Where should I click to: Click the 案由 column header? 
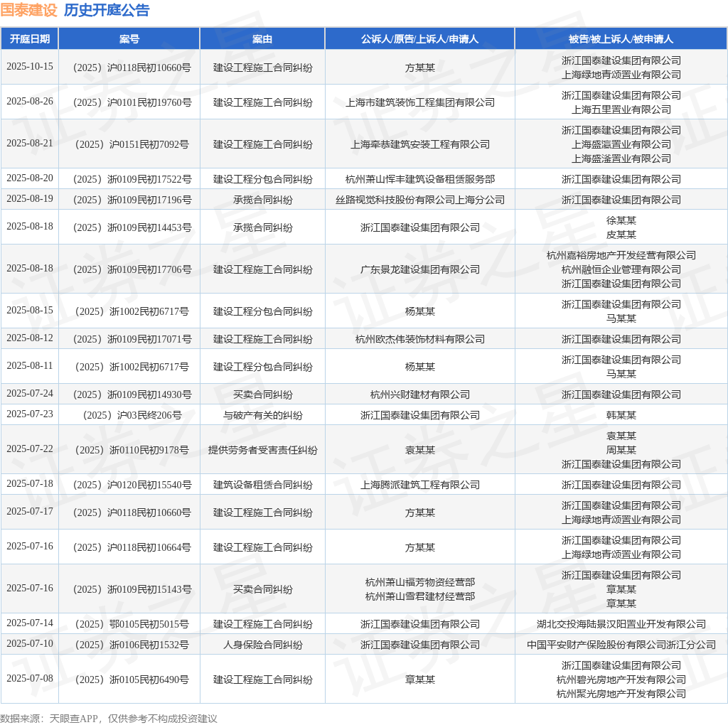click(262, 39)
